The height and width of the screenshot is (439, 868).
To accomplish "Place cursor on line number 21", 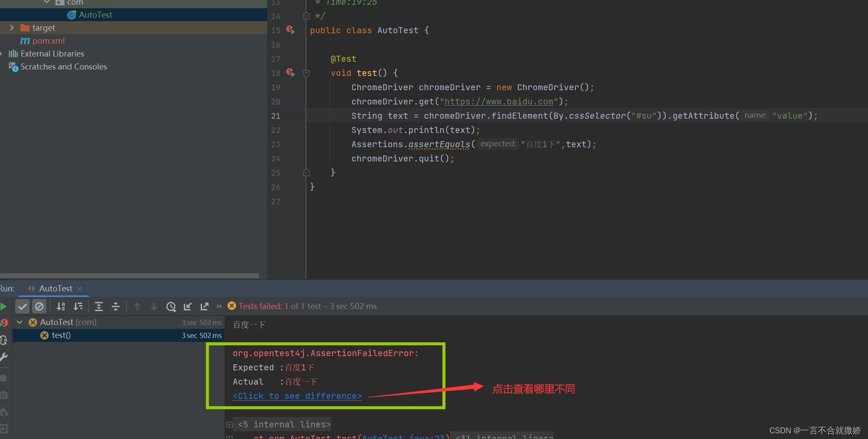I will tap(276, 116).
